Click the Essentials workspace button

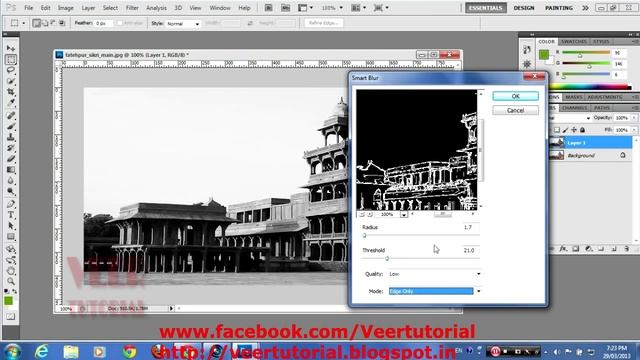[x=486, y=8]
